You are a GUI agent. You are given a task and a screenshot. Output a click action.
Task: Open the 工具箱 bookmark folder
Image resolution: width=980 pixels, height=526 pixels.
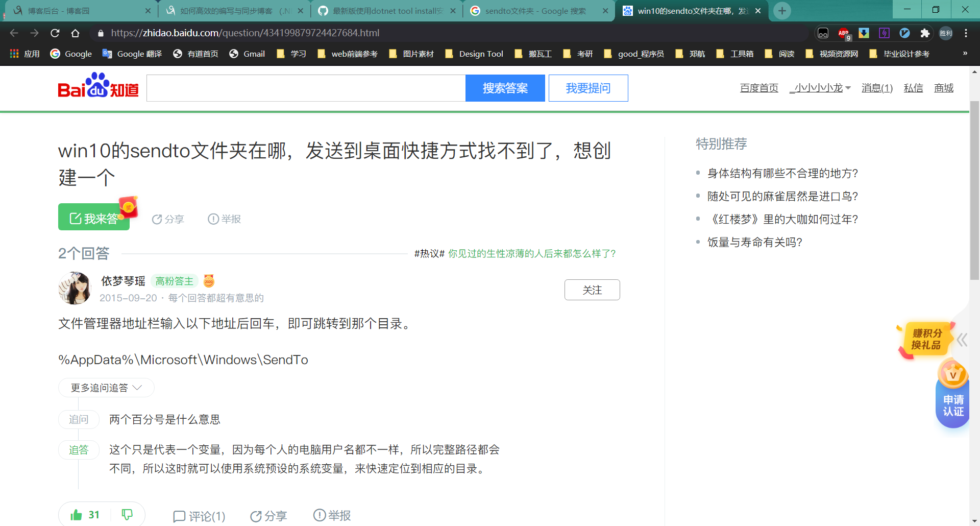(735, 54)
